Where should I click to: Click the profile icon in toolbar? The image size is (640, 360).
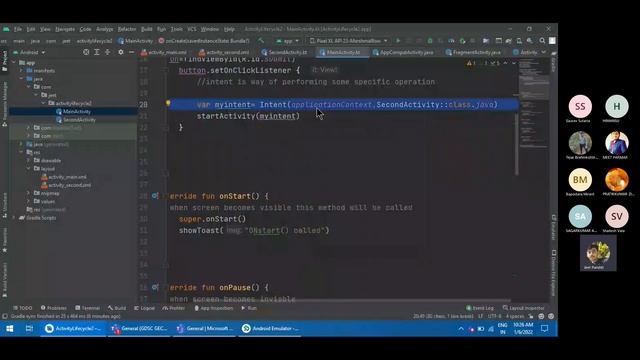552,41
